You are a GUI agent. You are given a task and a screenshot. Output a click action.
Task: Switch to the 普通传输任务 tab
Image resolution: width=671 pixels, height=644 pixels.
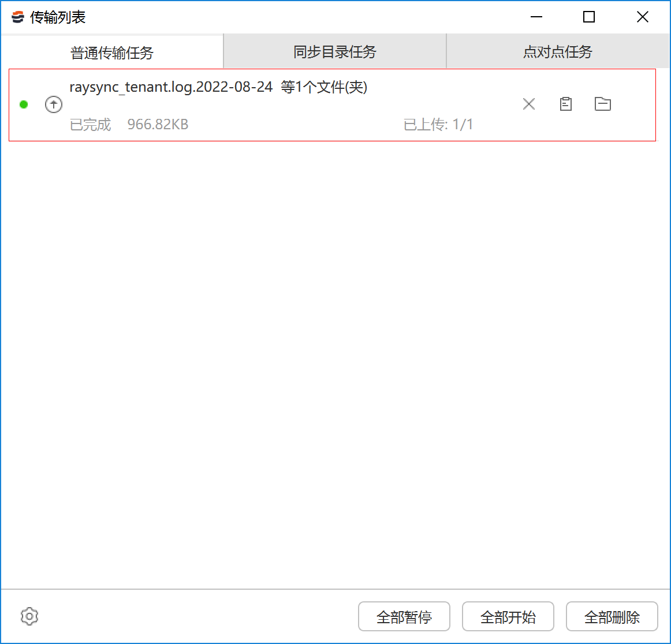click(x=112, y=53)
